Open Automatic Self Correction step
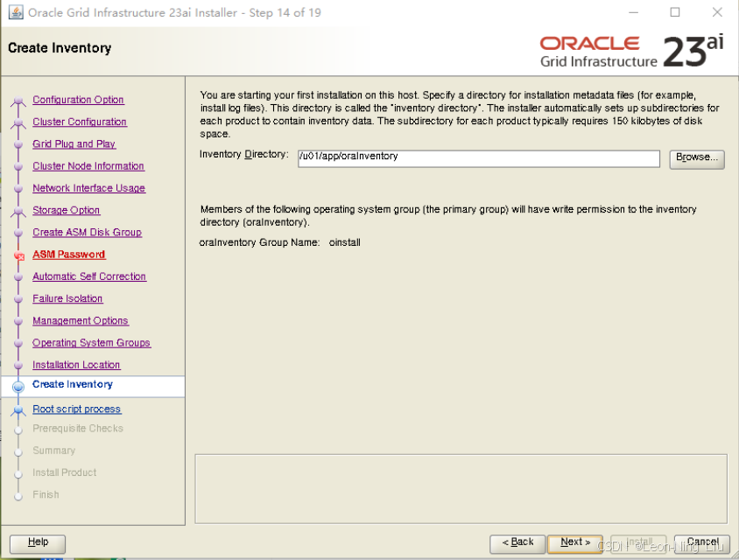This screenshot has width=739, height=560. point(89,277)
